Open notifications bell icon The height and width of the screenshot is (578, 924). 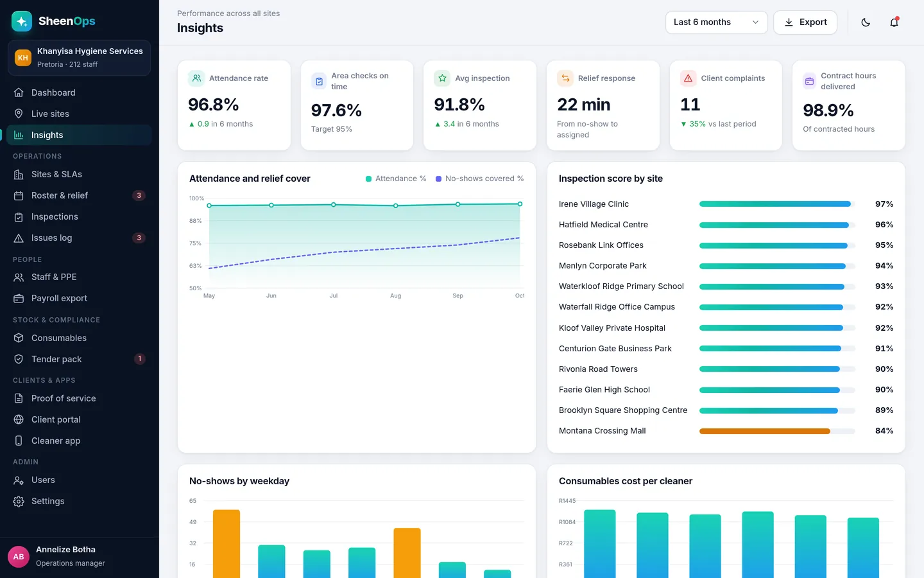tap(894, 22)
